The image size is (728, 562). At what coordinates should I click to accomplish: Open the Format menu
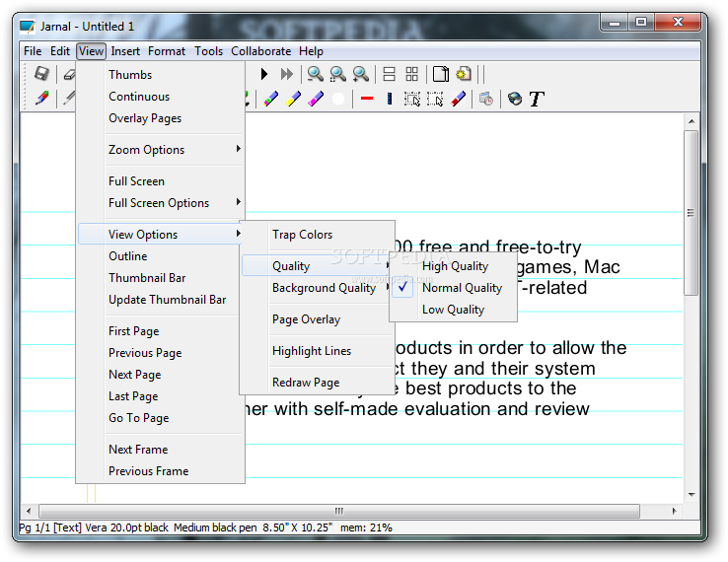(167, 51)
